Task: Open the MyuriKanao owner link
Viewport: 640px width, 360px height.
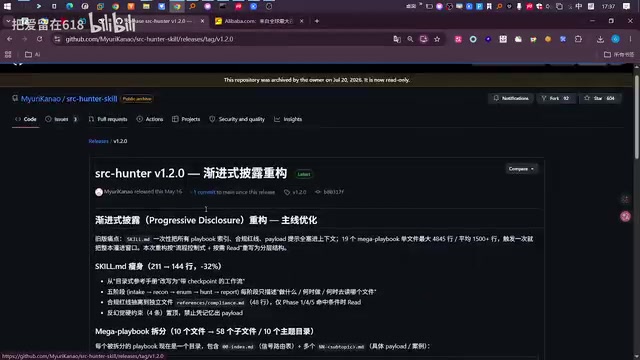Action: (41, 99)
